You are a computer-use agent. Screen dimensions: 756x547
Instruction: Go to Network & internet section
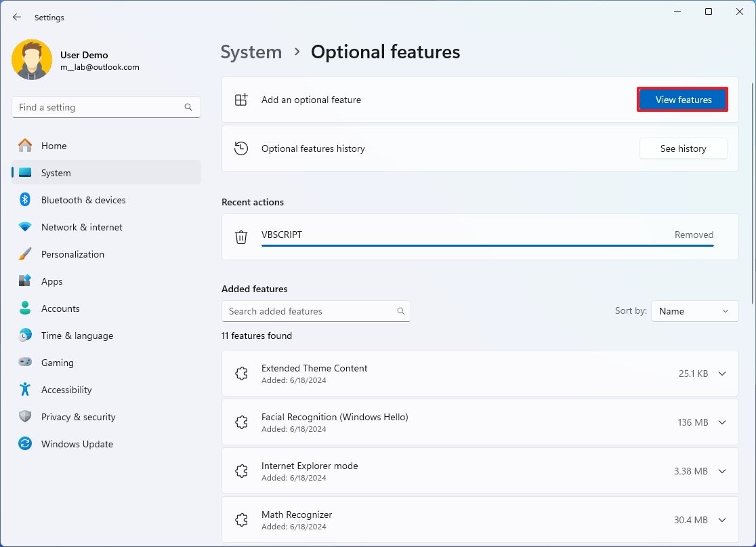pyautogui.click(x=81, y=227)
